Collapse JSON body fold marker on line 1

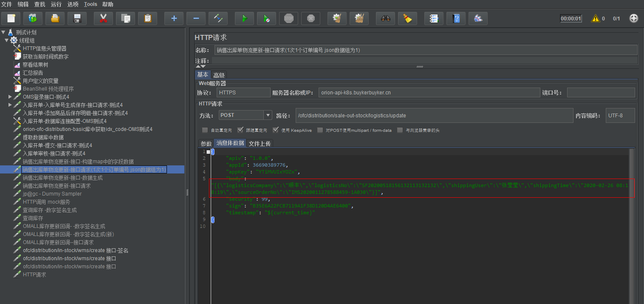208,151
